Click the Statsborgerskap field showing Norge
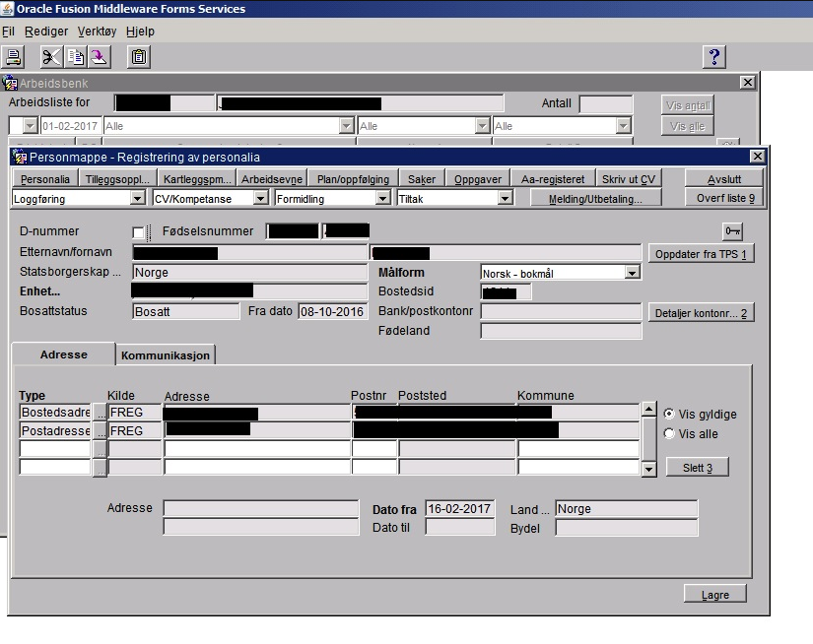The width and height of the screenshot is (813, 644). pyautogui.click(x=250, y=272)
